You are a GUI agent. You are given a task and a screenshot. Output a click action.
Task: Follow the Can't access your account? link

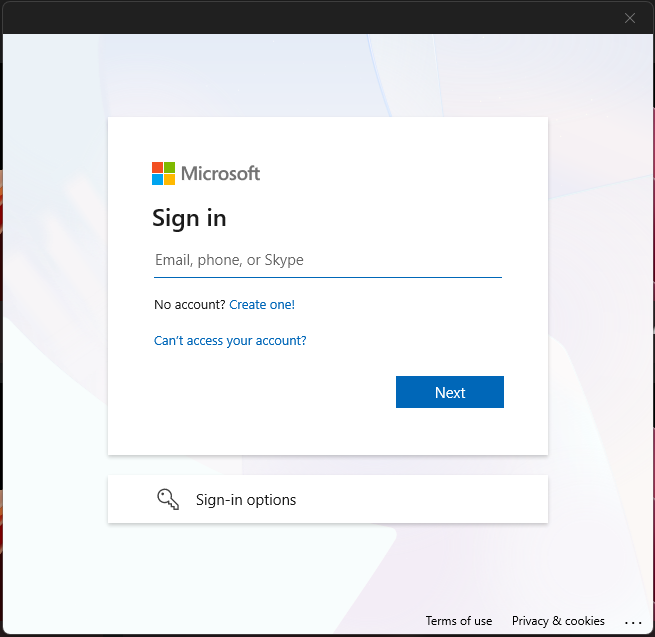[230, 340]
